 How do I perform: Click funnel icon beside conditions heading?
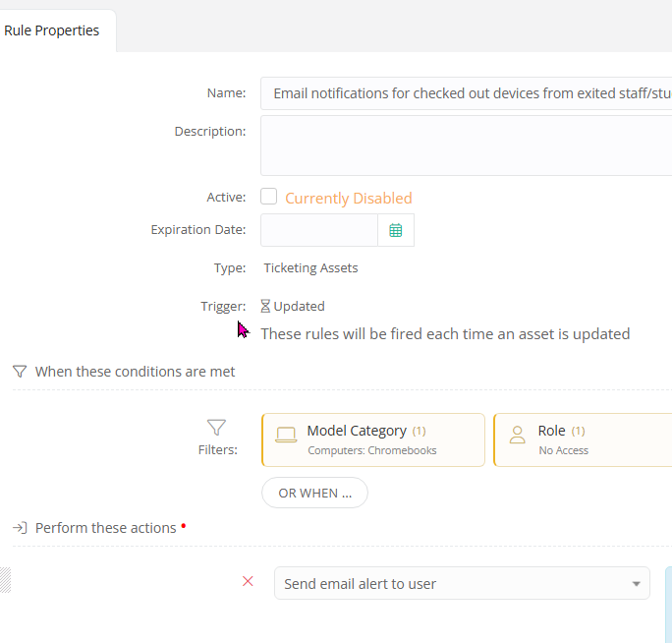(20, 372)
